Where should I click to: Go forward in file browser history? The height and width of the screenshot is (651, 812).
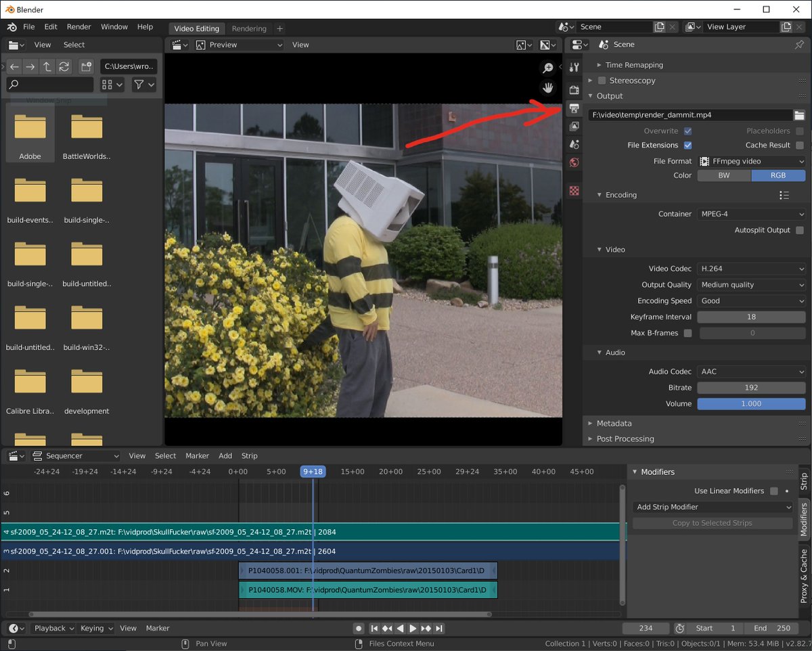pyautogui.click(x=30, y=66)
